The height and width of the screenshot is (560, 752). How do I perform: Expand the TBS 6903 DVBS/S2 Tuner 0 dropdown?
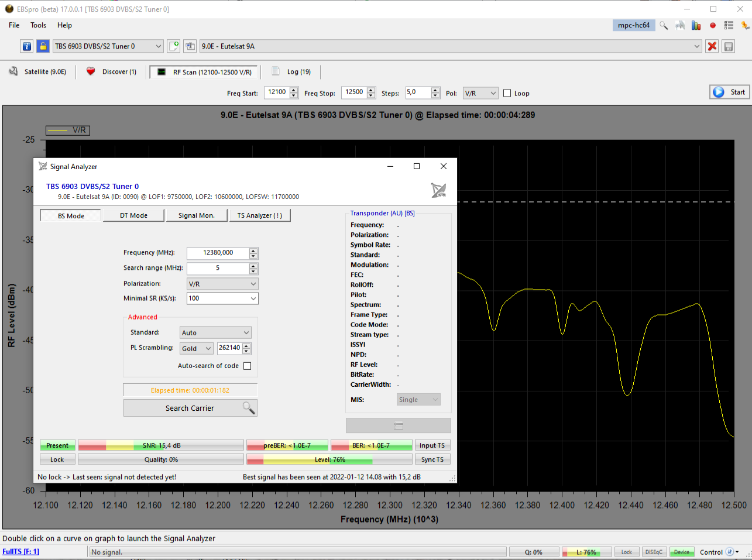[159, 46]
